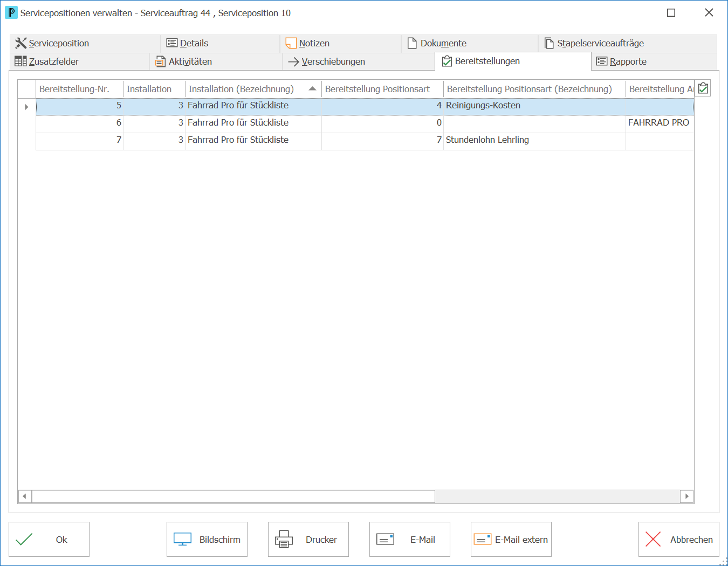This screenshot has width=728, height=566.
Task: Click Fahrrad Pro für Stückliste in row 7
Action: tap(253, 140)
